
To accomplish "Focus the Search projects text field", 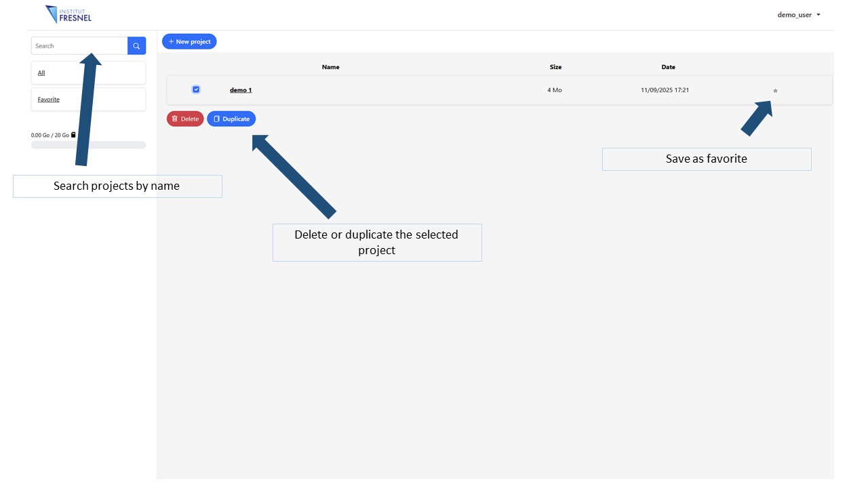I will coord(79,46).
